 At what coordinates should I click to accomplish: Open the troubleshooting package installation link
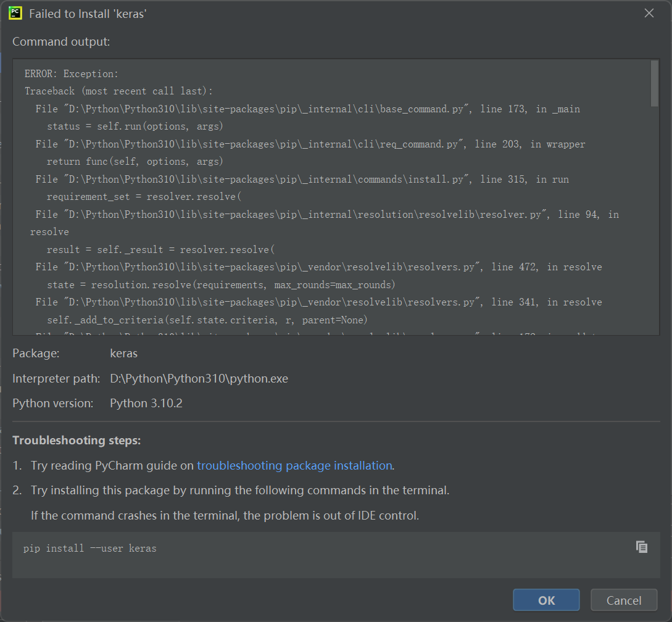(294, 465)
